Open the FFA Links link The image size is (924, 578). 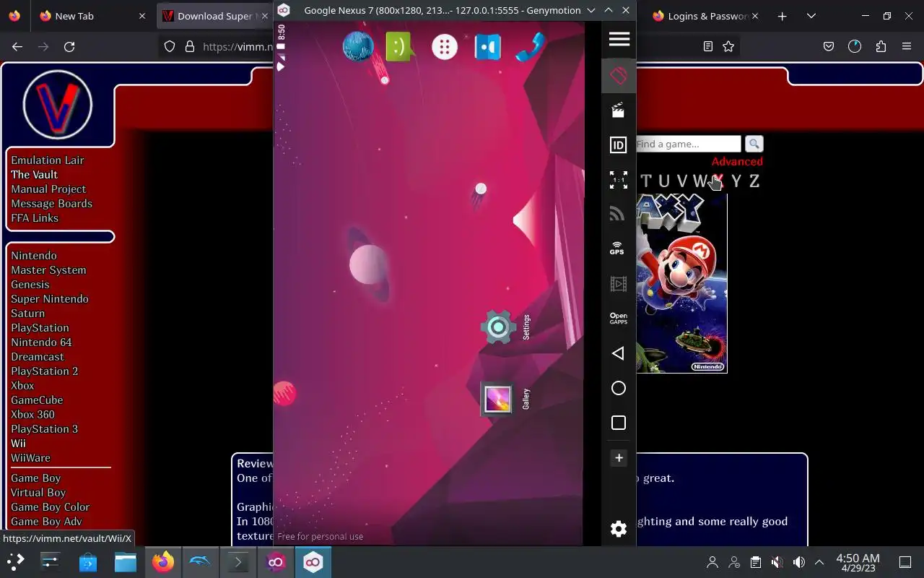coord(35,218)
